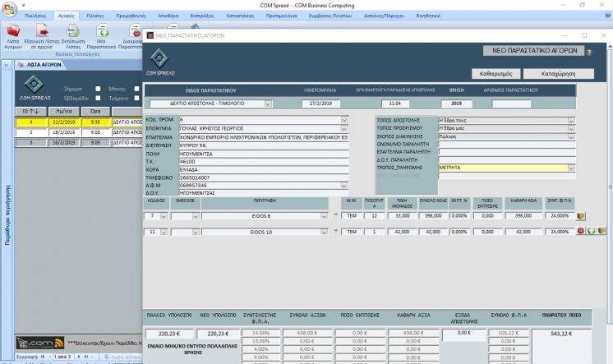Click the empty ΑΡΙΘΜΟΣ ΠΑΡΑΣΤΑΤΙΚΟΥ field
Image resolution: width=613 pixels, height=364 pixels.
tap(511, 104)
